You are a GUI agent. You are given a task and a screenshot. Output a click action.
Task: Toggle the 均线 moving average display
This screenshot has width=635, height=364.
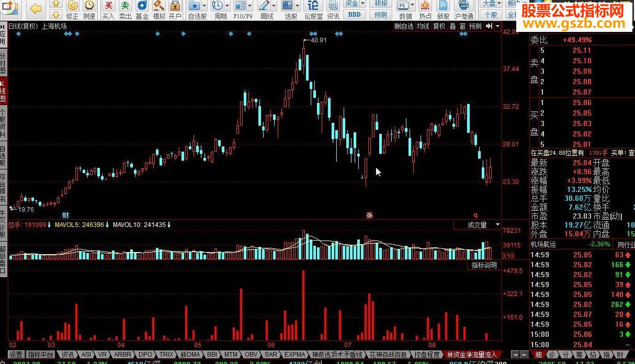tap(423, 26)
